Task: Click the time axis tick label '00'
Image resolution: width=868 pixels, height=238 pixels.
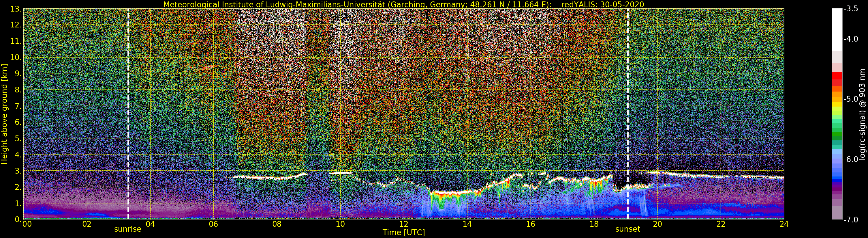Action: [x=27, y=224]
